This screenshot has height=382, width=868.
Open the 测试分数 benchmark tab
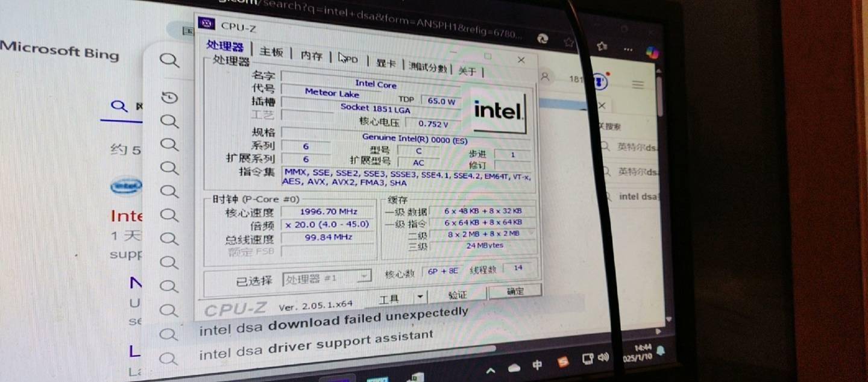pyautogui.click(x=428, y=67)
